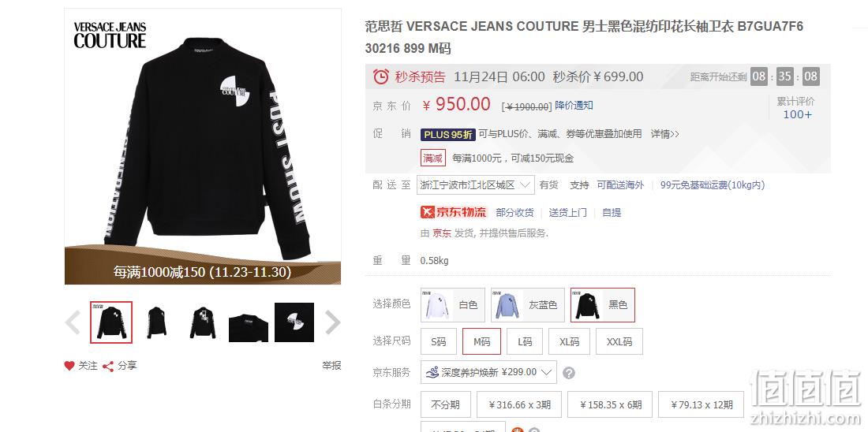Click the question mark help icon

click(568, 373)
